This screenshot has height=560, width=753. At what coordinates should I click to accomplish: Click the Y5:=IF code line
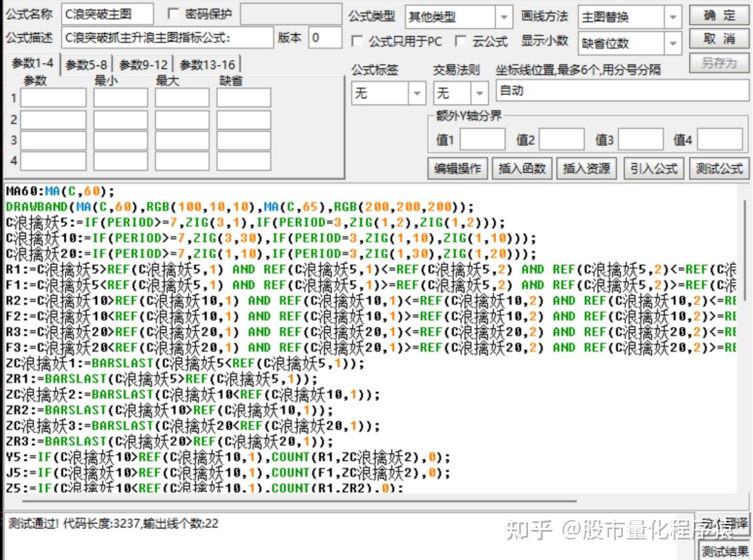tap(228, 458)
